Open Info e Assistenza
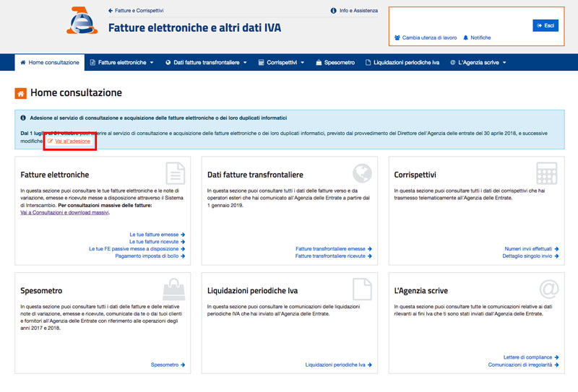Viewport: 578px width, 392px height. click(354, 11)
